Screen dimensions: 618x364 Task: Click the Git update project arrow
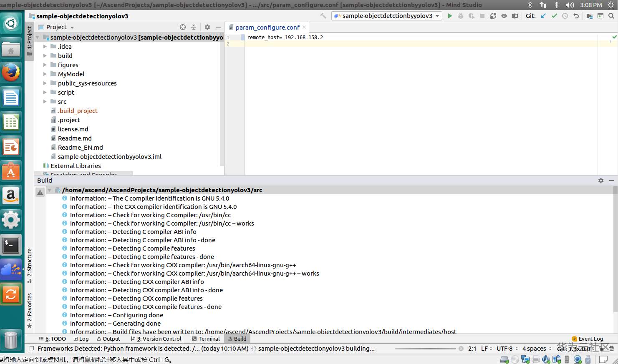click(543, 16)
